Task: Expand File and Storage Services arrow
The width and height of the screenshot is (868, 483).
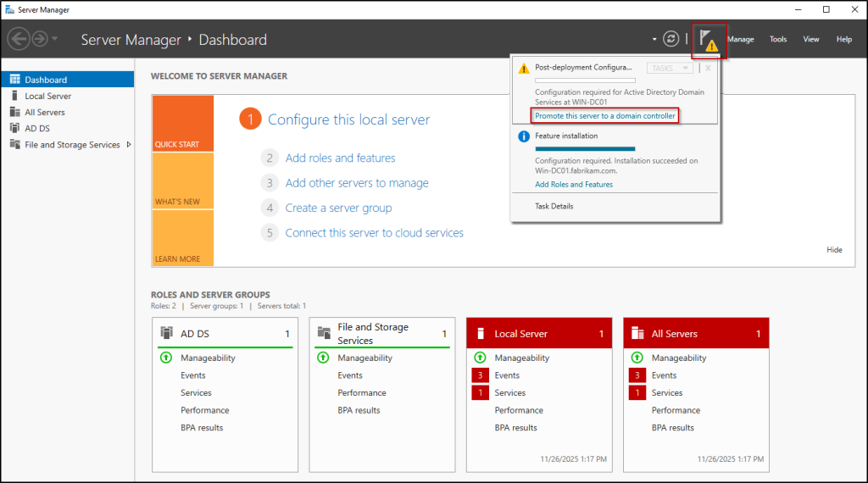Action: [129, 144]
